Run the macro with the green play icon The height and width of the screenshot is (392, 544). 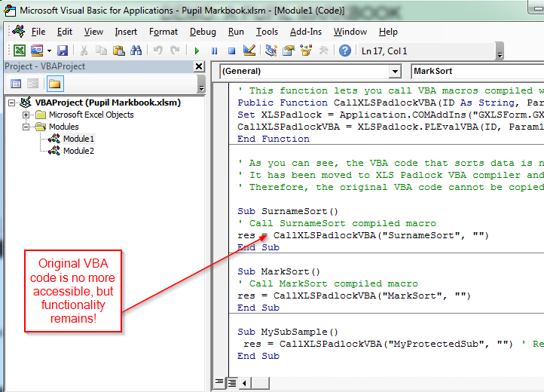[x=197, y=51]
